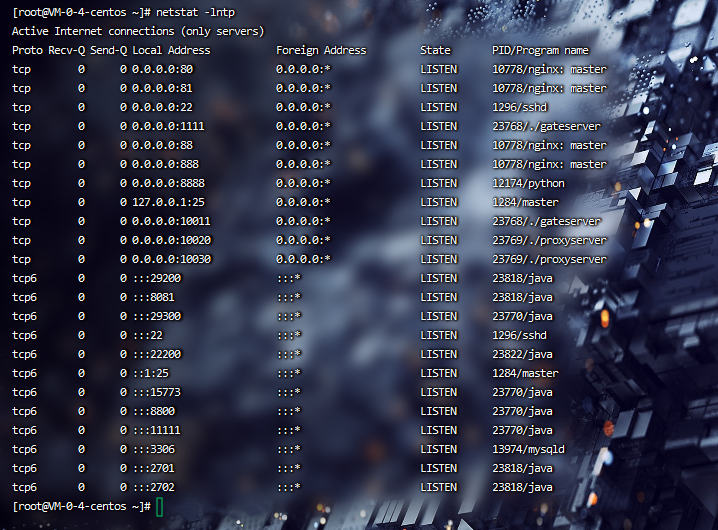Click the Active Internet connections heading line
The width and height of the screenshot is (718, 530).
point(138,31)
